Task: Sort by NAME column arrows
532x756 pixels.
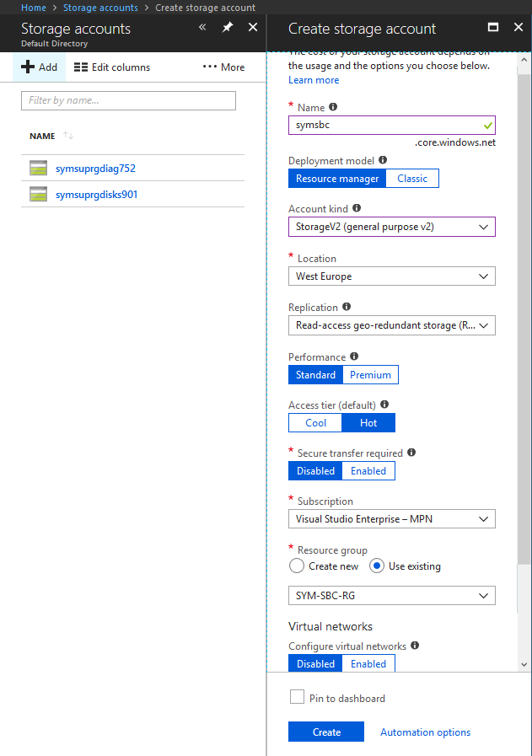Action: coord(68,136)
